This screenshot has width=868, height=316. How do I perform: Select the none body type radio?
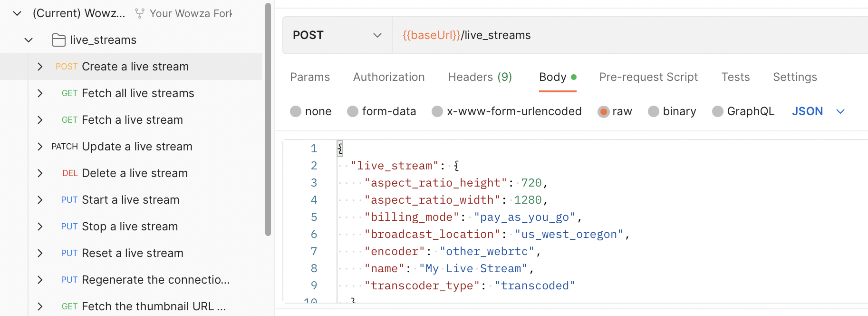point(296,111)
